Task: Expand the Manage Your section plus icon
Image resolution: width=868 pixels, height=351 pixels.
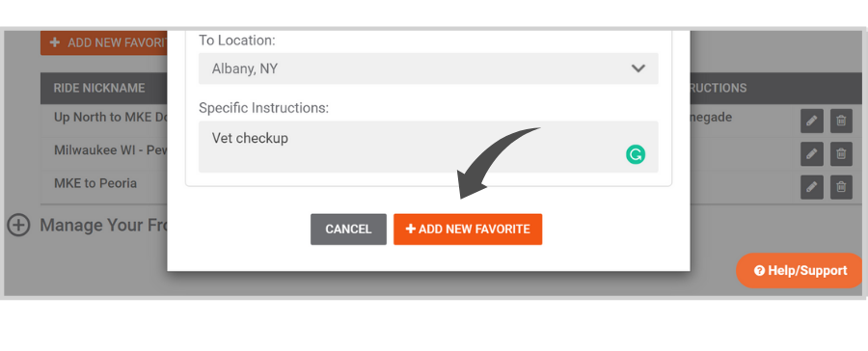Action: pyautogui.click(x=18, y=226)
